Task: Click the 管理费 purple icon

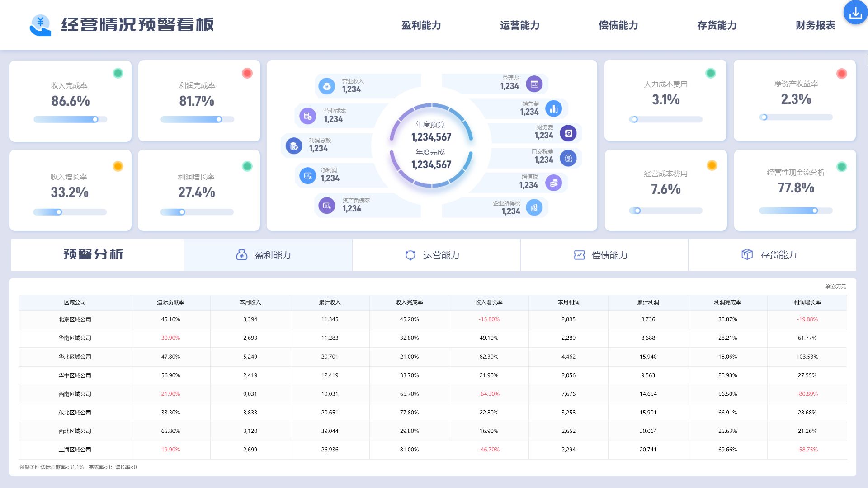Action: tap(534, 84)
